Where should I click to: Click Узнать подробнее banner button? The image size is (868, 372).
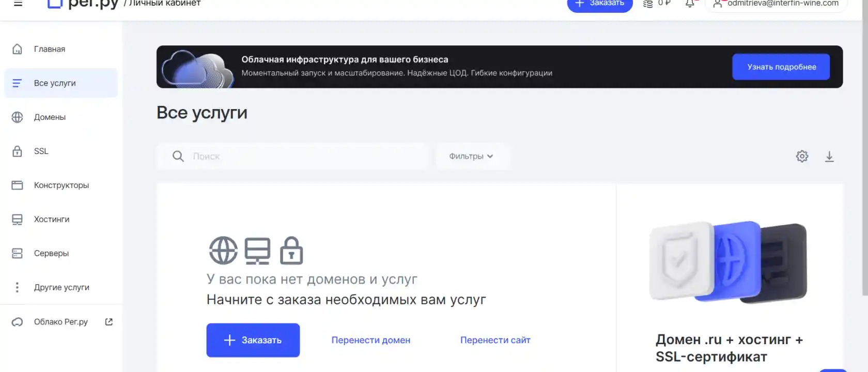tap(781, 67)
